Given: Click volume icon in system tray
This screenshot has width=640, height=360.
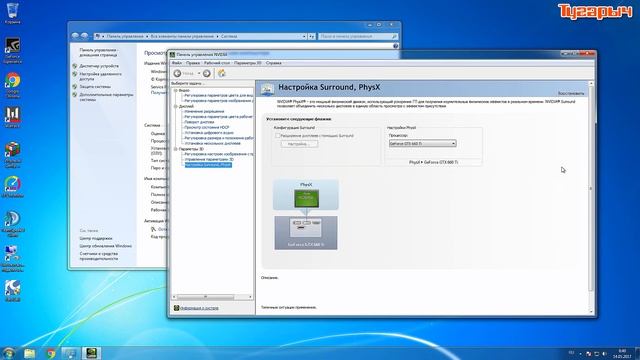Looking at the screenshot, I should click(605, 353).
